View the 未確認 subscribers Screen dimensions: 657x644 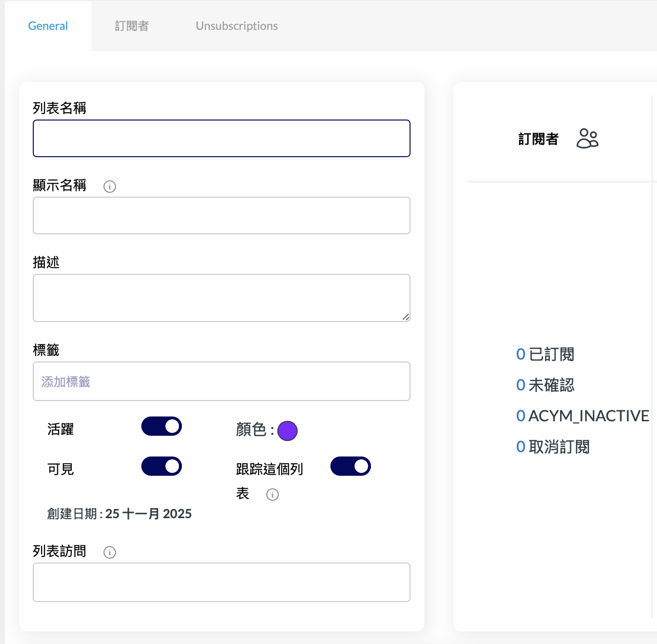click(544, 385)
